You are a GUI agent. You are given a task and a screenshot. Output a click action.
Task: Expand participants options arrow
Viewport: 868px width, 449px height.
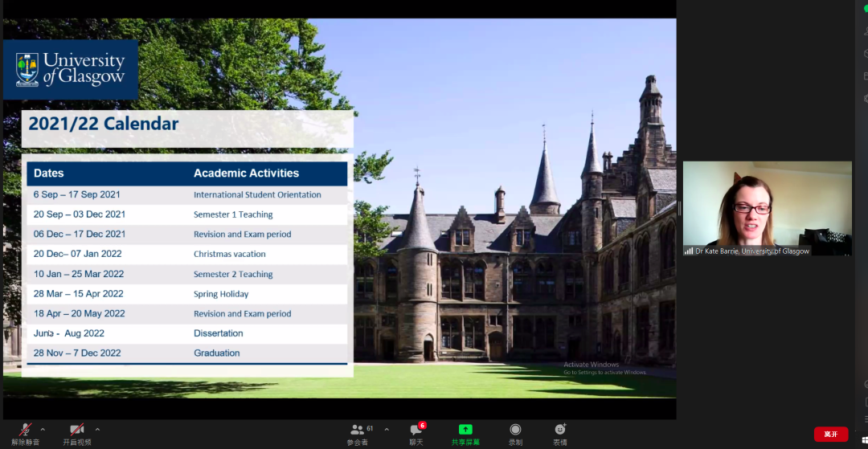387,430
